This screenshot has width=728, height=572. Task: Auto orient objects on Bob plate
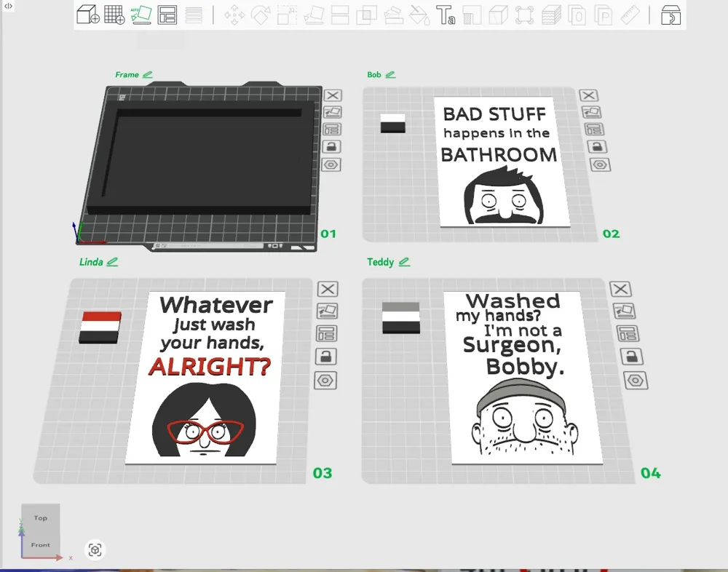(x=591, y=112)
